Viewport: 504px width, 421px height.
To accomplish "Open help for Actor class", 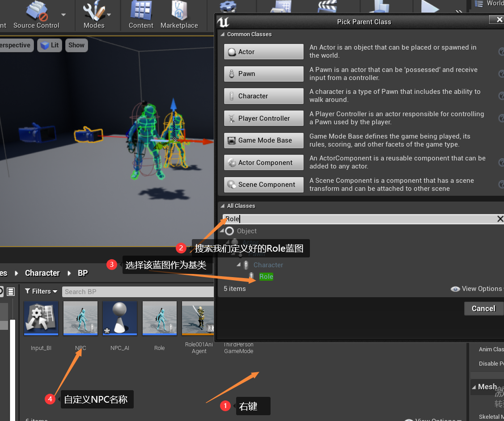I will (x=501, y=52).
